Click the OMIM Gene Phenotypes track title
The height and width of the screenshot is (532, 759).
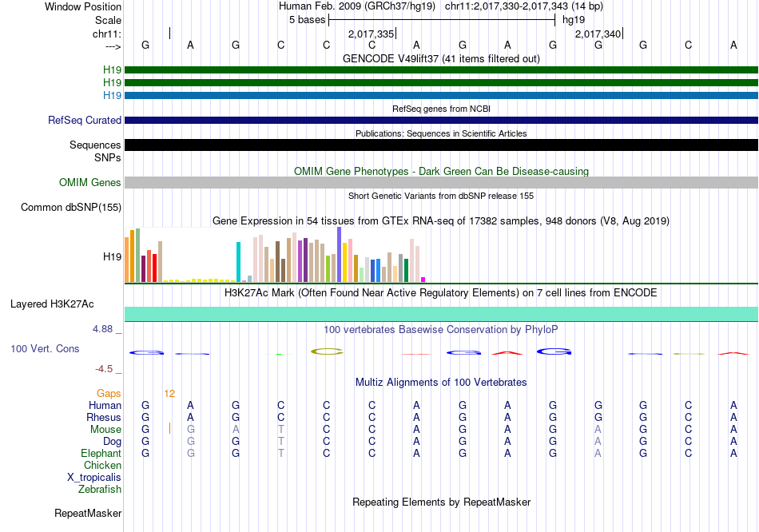[x=441, y=172]
